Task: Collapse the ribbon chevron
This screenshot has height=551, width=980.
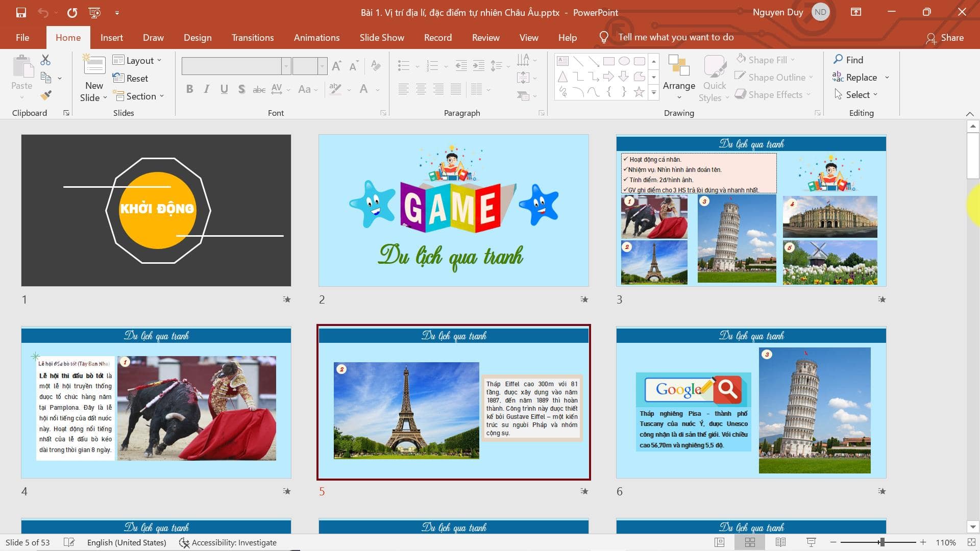Action: 969,113
